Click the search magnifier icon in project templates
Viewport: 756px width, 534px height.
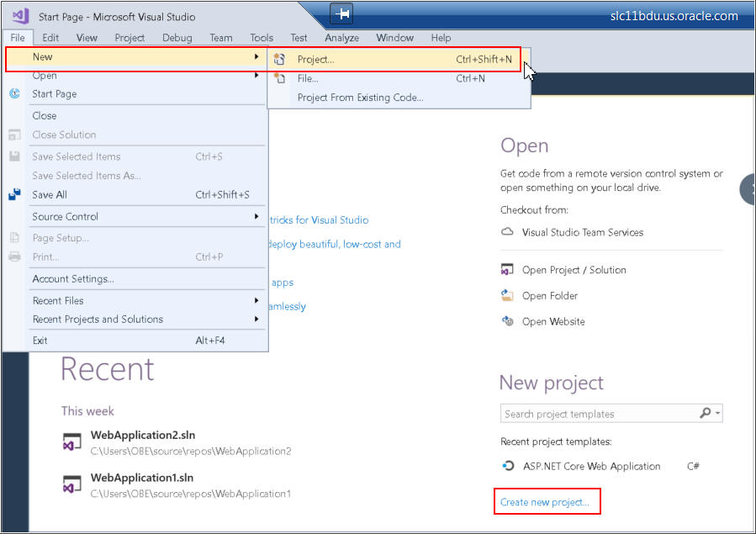706,413
